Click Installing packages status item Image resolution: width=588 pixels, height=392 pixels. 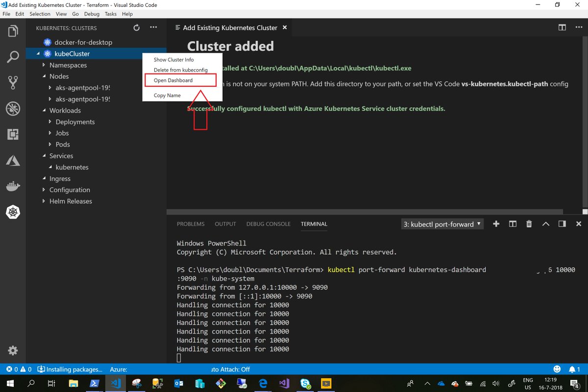pos(70,369)
